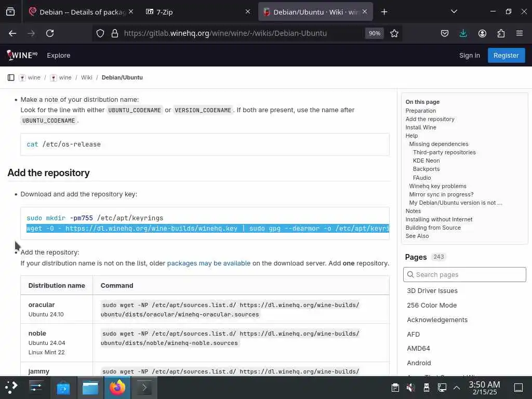Open 256 Color Mode wiki page
The width and height of the screenshot is (532, 399).
432,305
